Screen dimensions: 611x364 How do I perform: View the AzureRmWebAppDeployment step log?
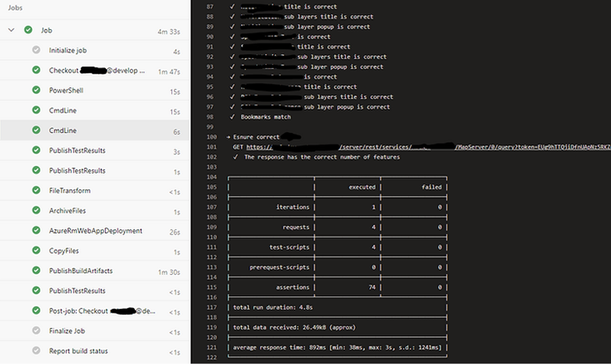(95, 231)
